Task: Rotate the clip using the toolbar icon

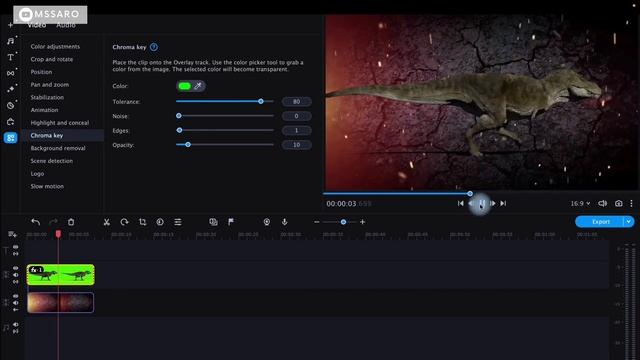Action: [x=124, y=222]
